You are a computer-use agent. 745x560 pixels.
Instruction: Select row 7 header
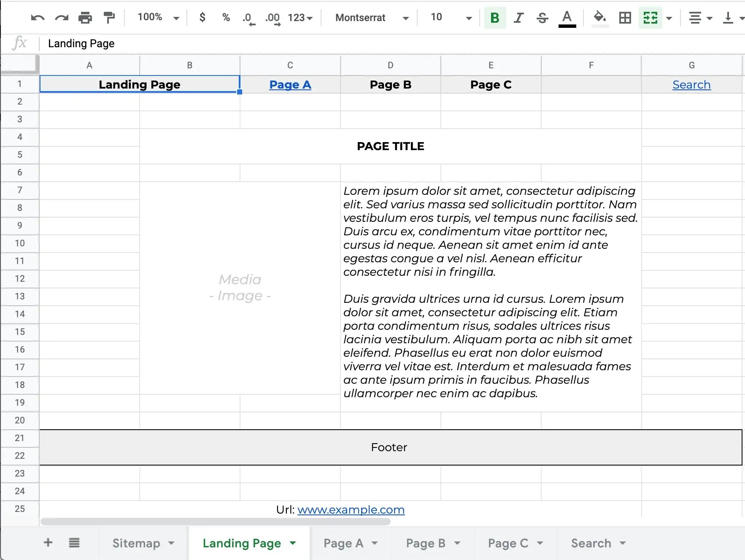(x=20, y=190)
